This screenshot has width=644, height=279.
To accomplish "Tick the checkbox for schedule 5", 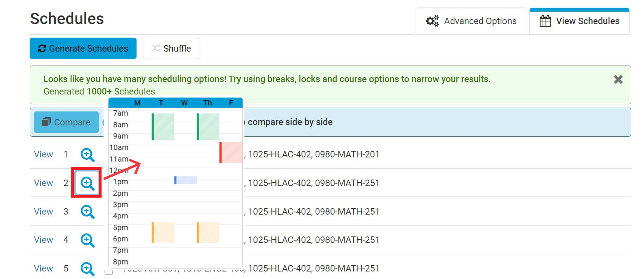I will [109, 271].
